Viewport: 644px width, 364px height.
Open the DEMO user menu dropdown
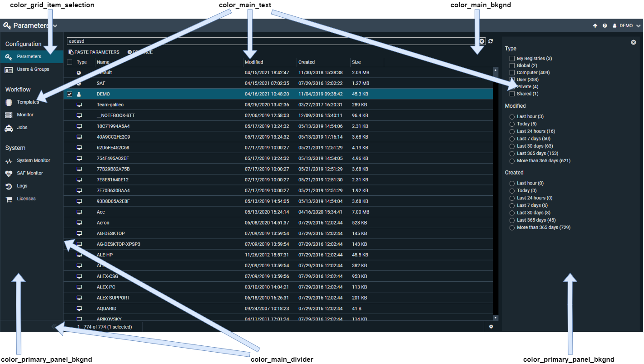627,26
